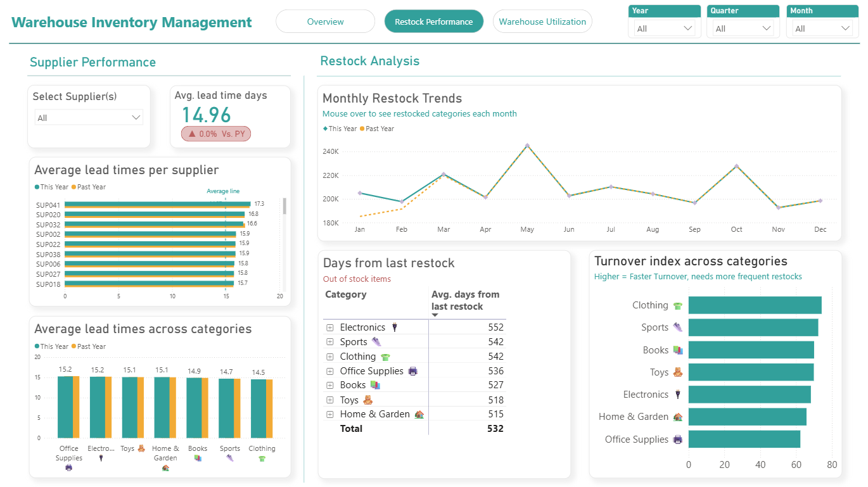The height and width of the screenshot is (487, 868).
Task: Click the Clothing bar in turnover index chart
Action: (x=755, y=305)
